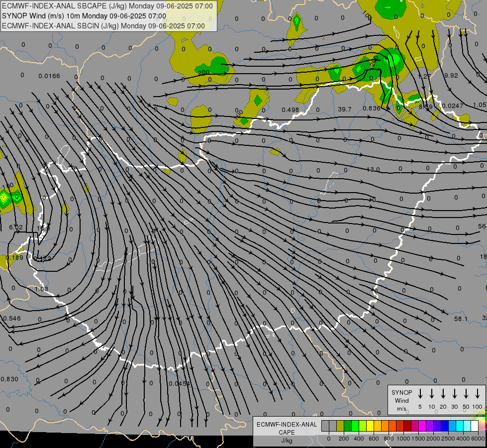Viewport: 487px width, 448px height.
Task: Select the dark red CAPE legend swatch
Action: (407, 426)
